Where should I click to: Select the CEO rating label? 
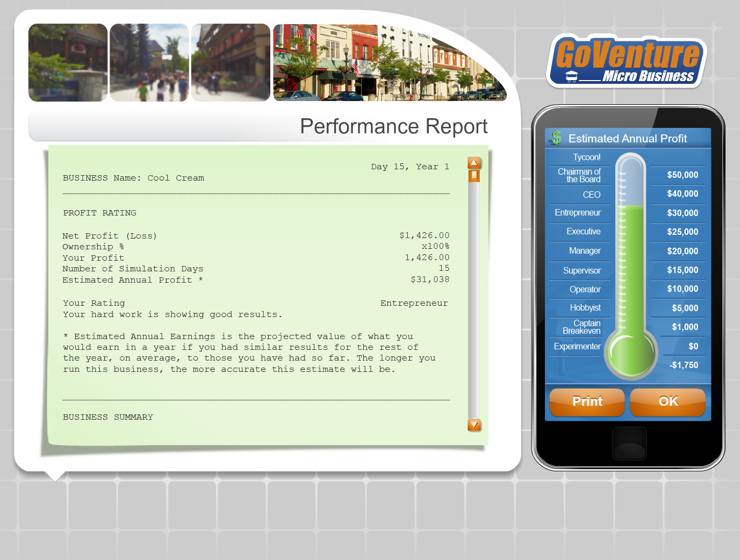click(x=592, y=195)
